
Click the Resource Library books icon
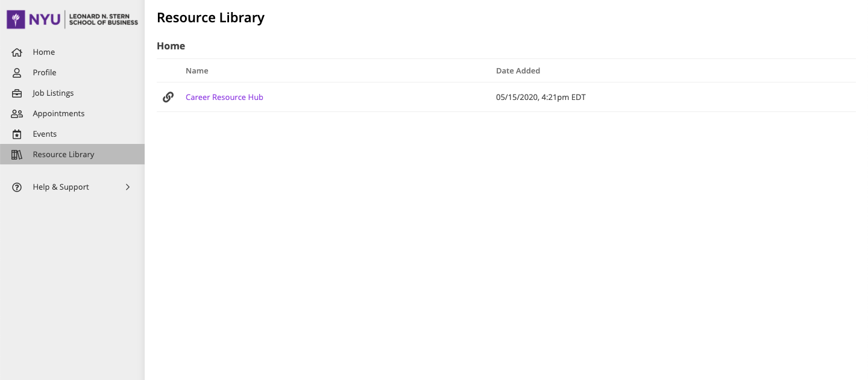coord(17,155)
